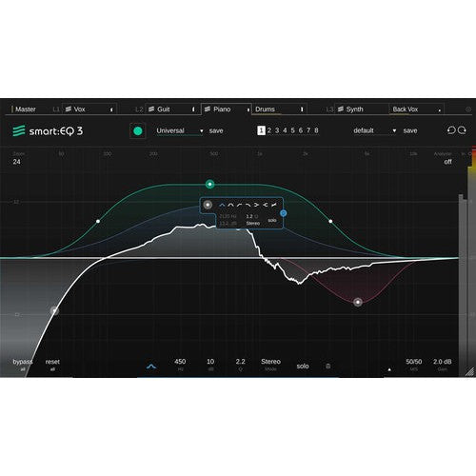This screenshot has width=476, height=476.
Task: Click the instance icon beside Guit
Action: pyautogui.click(x=151, y=109)
